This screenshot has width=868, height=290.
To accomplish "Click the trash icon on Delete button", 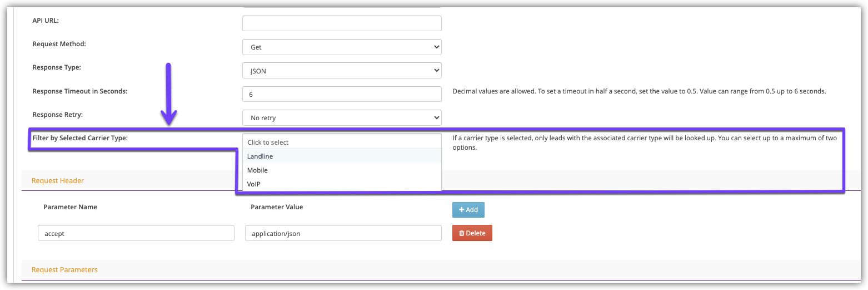I will point(461,233).
